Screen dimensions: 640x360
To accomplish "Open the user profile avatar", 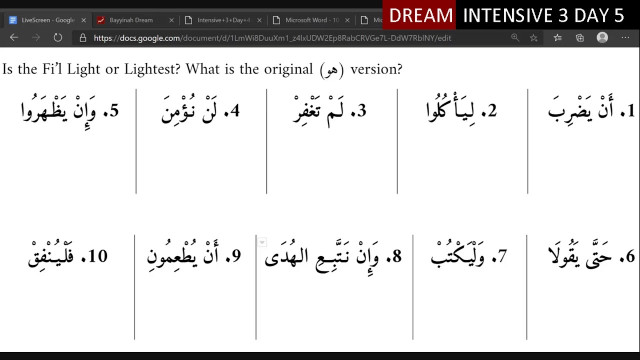I will (602, 38).
